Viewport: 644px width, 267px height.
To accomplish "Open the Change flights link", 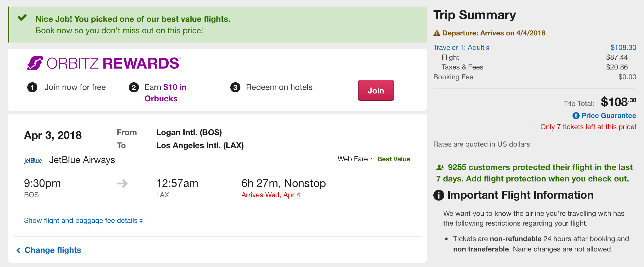I will point(53,250).
